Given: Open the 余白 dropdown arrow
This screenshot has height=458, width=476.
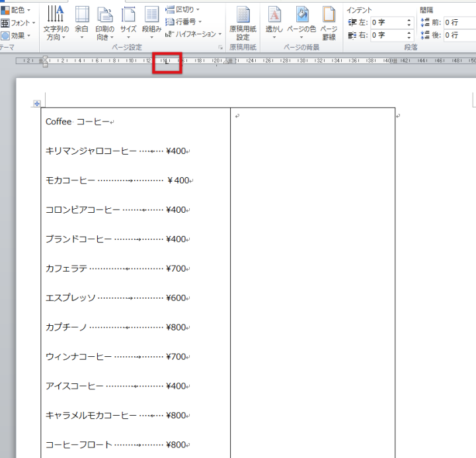Looking at the screenshot, I should pyautogui.click(x=82, y=38).
